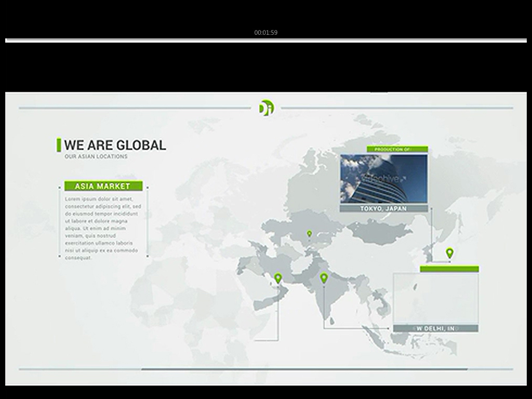Click the OUR ASIAN LOCATIONS subtitle
Image resolution: width=532 pixels, height=399 pixels.
click(96, 156)
